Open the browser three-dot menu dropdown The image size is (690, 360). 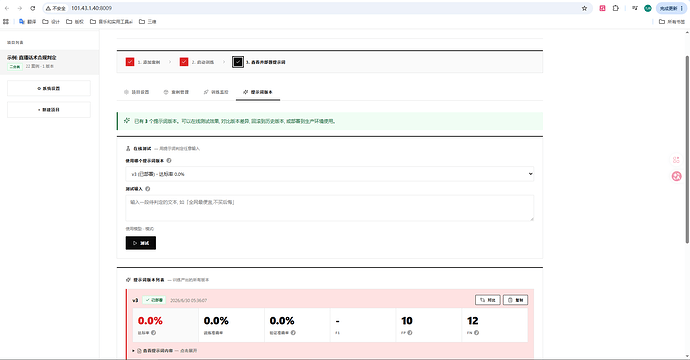click(682, 8)
